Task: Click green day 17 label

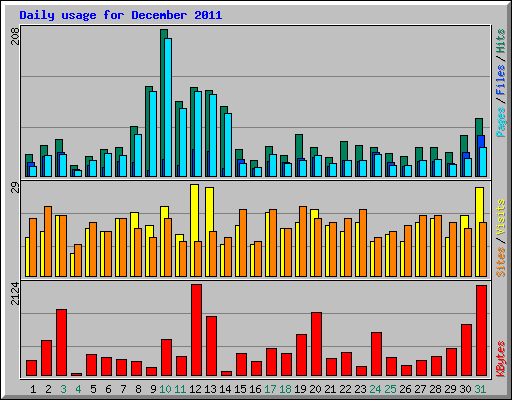Action: click(x=270, y=389)
